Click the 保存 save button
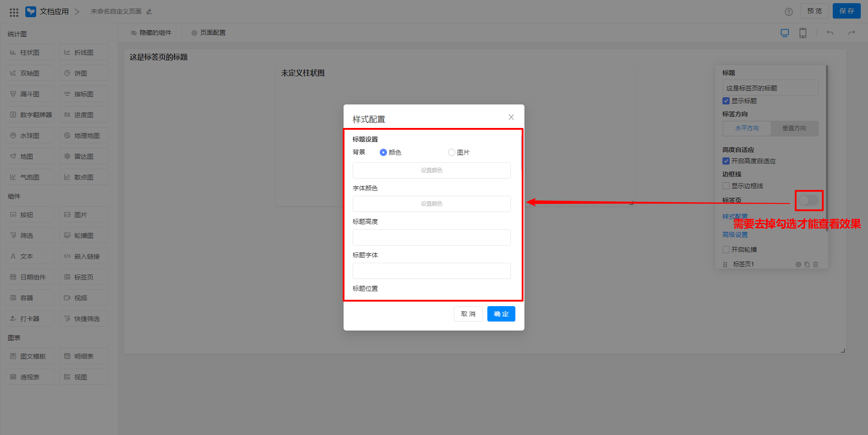 pyautogui.click(x=846, y=11)
